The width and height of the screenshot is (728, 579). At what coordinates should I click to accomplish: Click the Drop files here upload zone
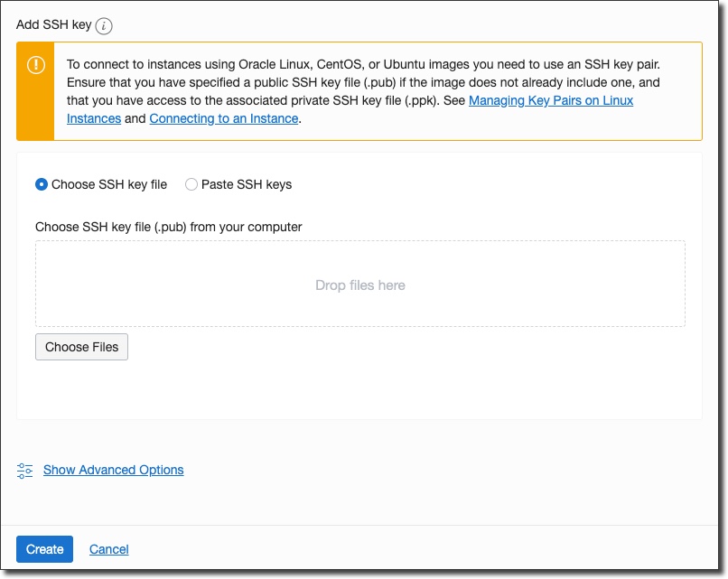[x=359, y=285]
